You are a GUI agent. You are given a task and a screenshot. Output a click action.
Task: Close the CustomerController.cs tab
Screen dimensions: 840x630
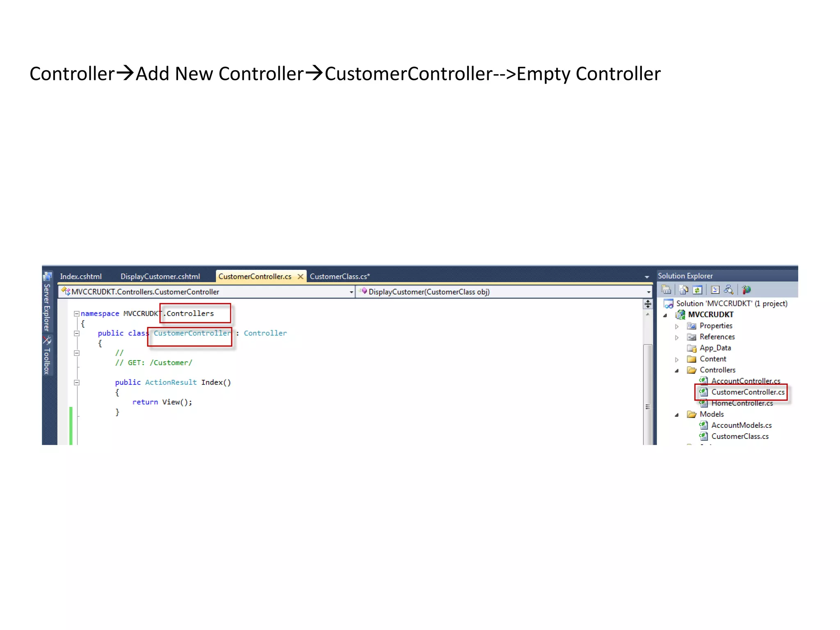[301, 276]
